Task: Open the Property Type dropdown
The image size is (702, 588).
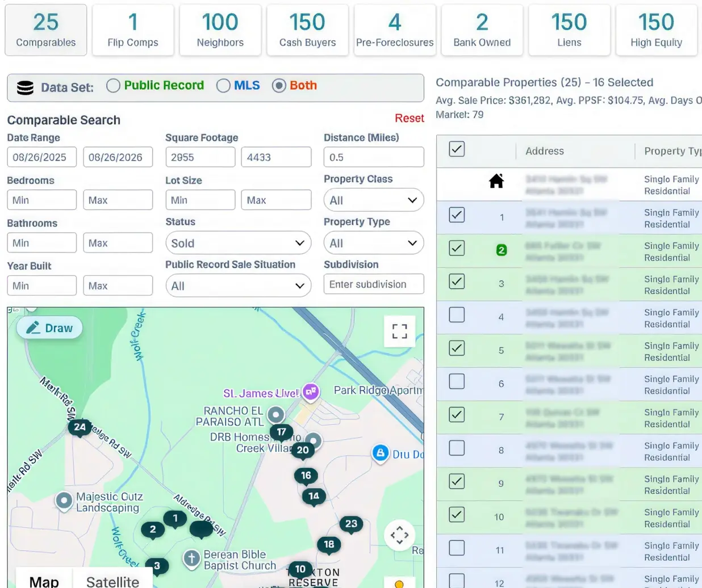Action: pyautogui.click(x=374, y=243)
